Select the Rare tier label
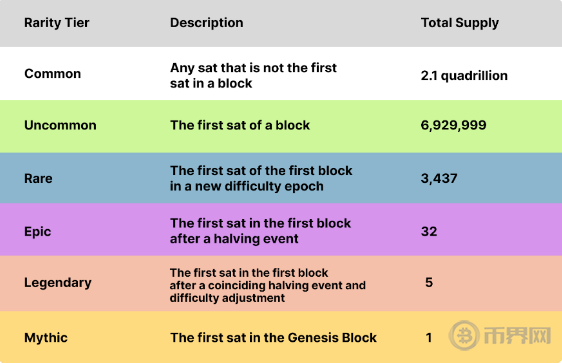Screen dimensions: 562x363 [38, 178]
